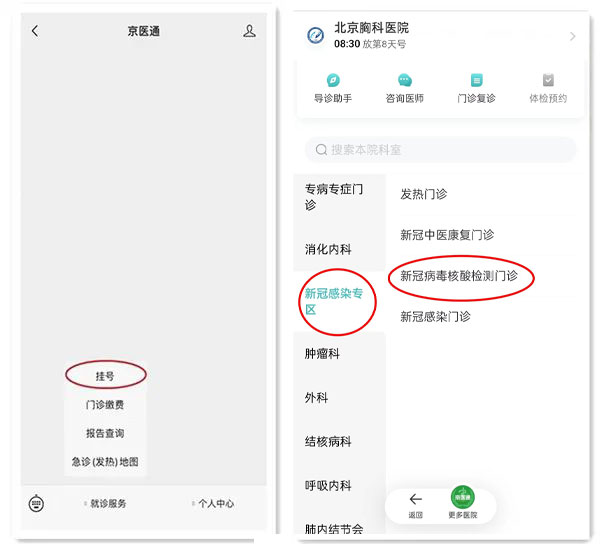Choose 挂号 from the popup menu
Viewport: 600px width, 544px height.
[x=105, y=376]
